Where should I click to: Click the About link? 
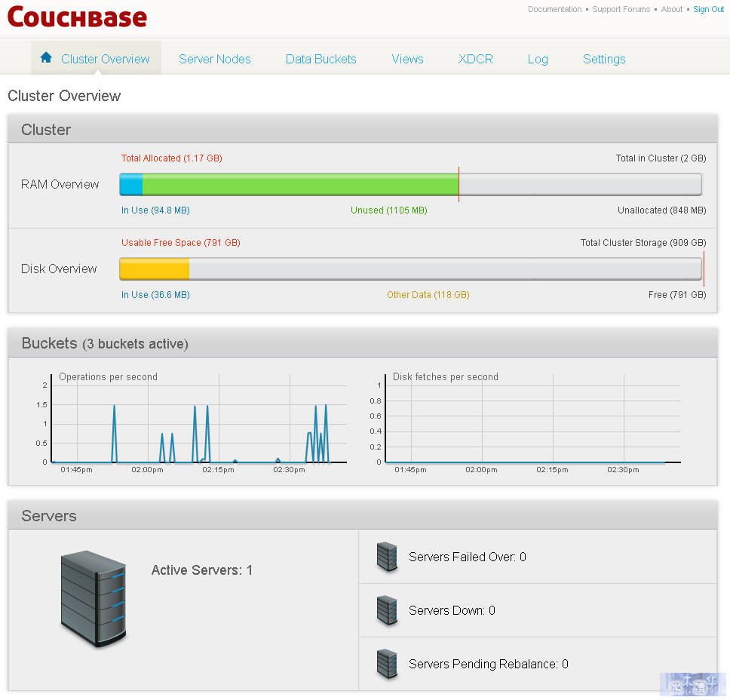pos(672,9)
